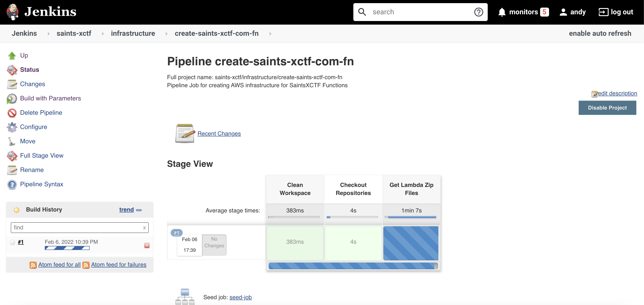644x305 pixels.
Task: Click the build history find field
Action: pyautogui.click(x=79, y=227)
